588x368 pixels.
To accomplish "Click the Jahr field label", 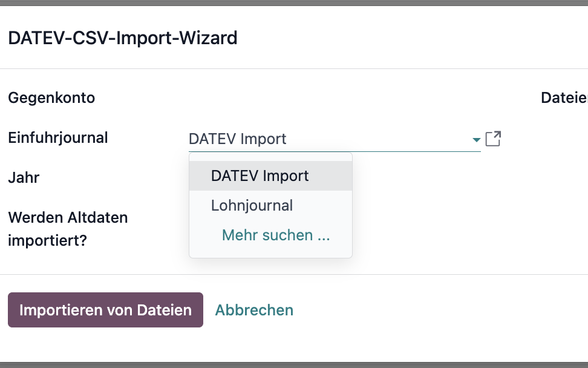I will (24, 177).
